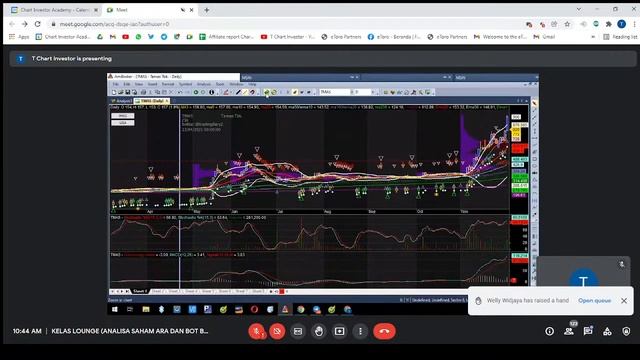The image size is (640, 360).
Task: Open Edit menu in AmiBroker
Action: coord(127,84)
